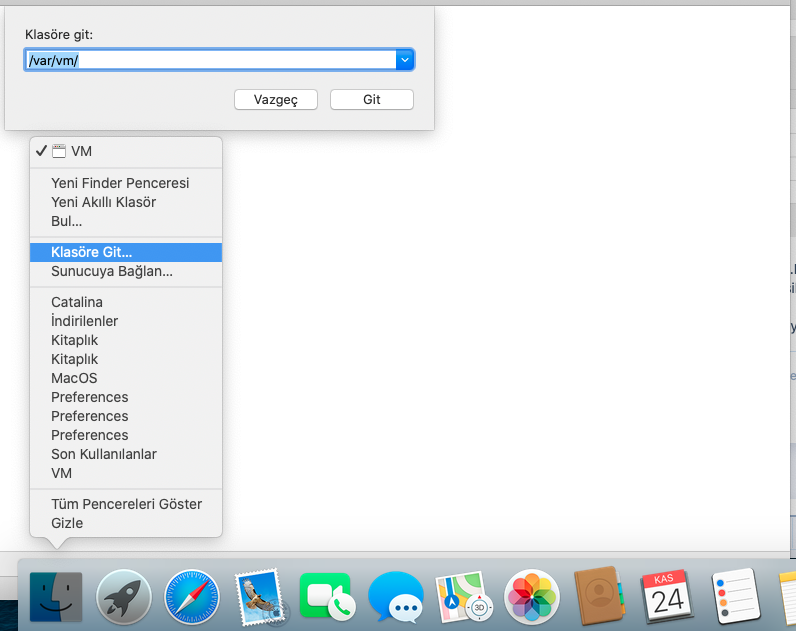Open Safari compass icon in Dock

(x=191, y=597)
